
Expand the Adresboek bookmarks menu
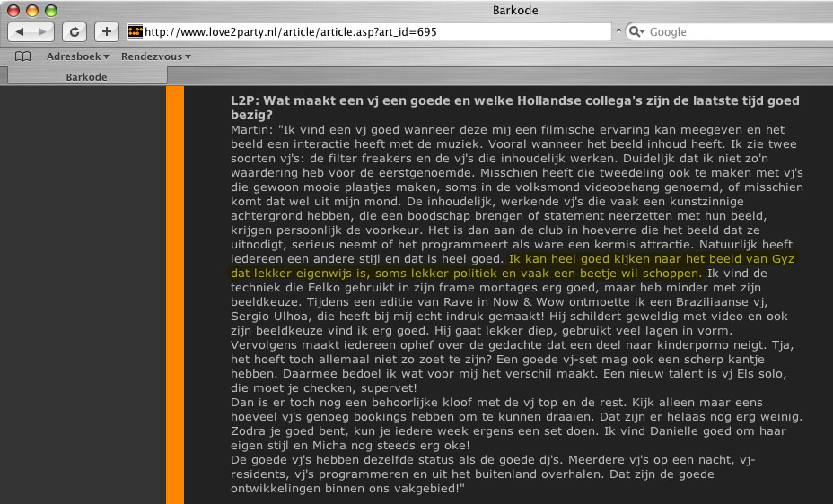[77, 56]
